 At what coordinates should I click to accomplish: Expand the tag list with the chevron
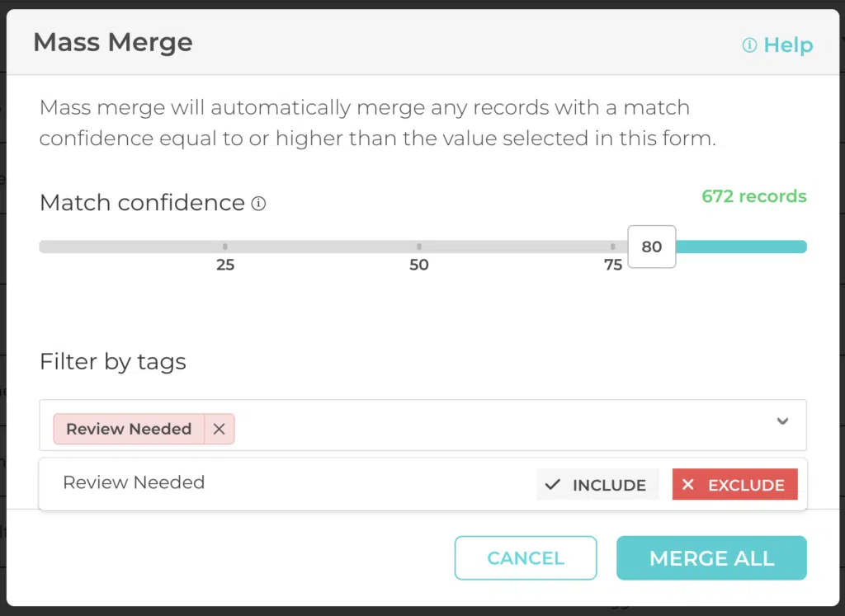click(782, 421)
